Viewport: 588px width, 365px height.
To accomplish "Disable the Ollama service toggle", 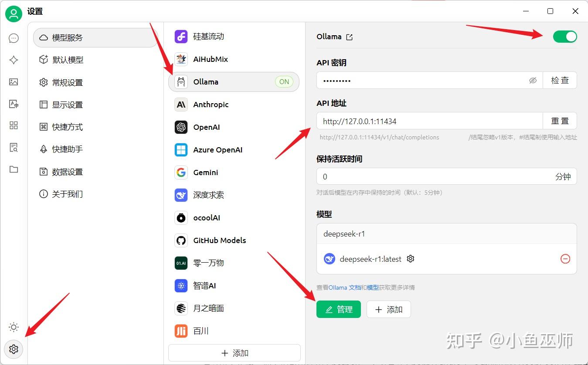I will pos(565,37).
